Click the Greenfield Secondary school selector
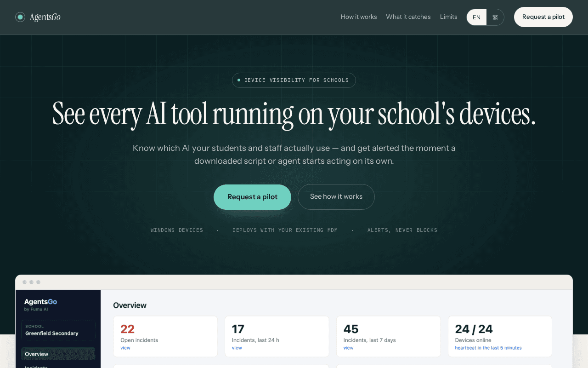 [x=58, y=330]
